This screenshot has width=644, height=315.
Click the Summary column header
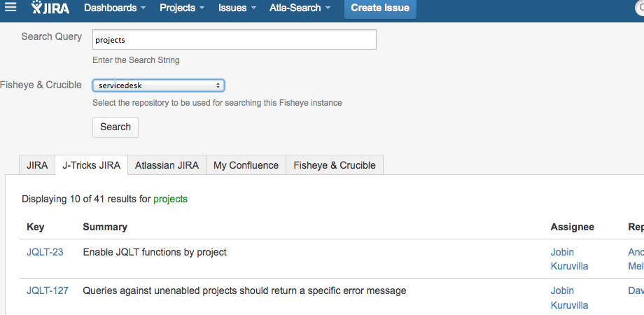[105, 227]
